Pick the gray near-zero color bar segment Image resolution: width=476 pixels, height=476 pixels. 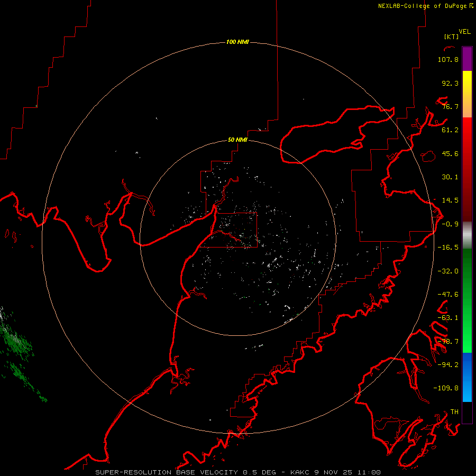click(467, 235)
